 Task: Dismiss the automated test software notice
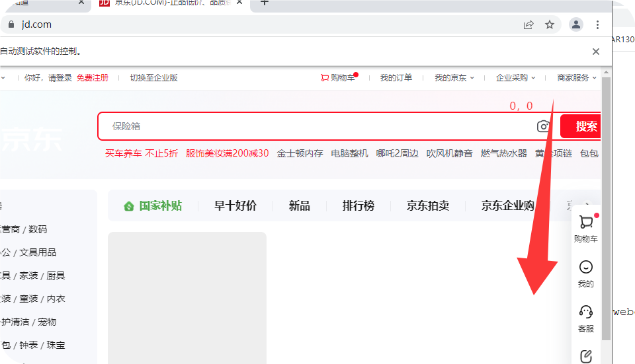pos(596,52)
